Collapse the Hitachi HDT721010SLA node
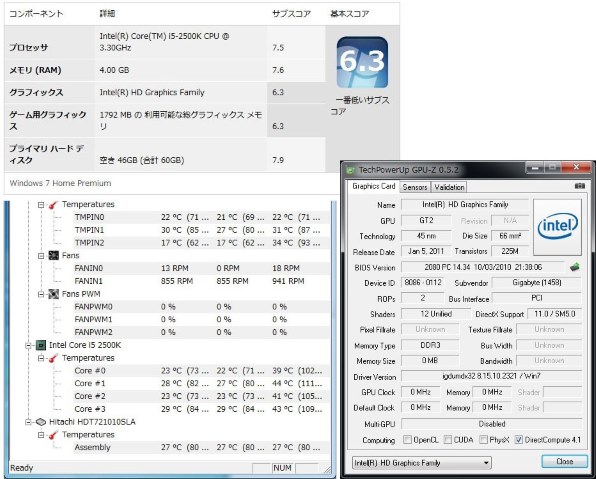596x479 pixels. pyautogui.click(x=28, y=422)
